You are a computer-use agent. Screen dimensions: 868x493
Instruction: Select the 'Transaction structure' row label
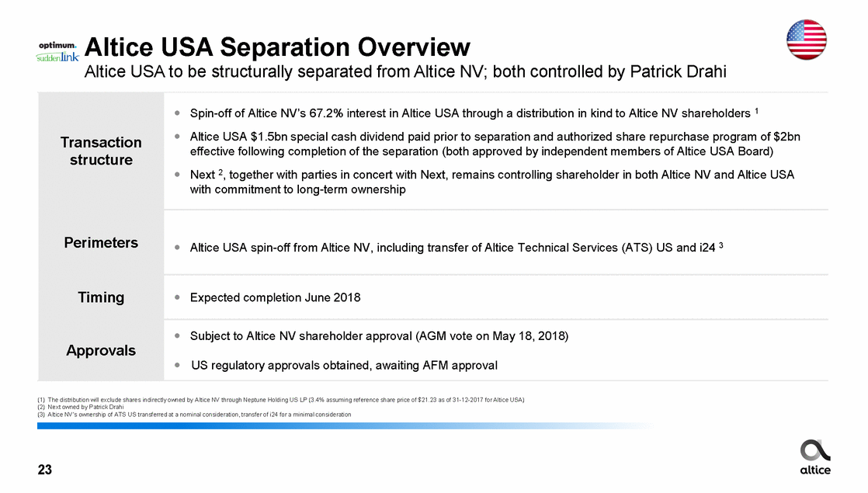(x=101, y=151)
